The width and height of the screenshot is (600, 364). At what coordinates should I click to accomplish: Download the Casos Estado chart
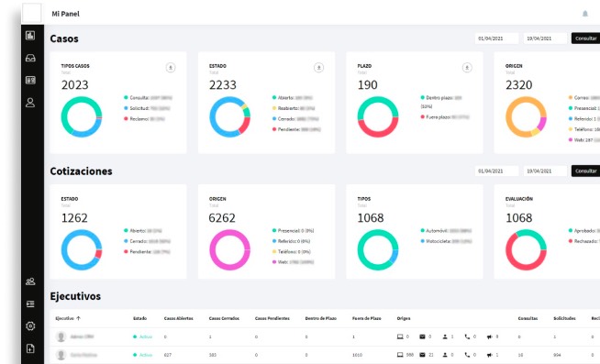point(318,68)
